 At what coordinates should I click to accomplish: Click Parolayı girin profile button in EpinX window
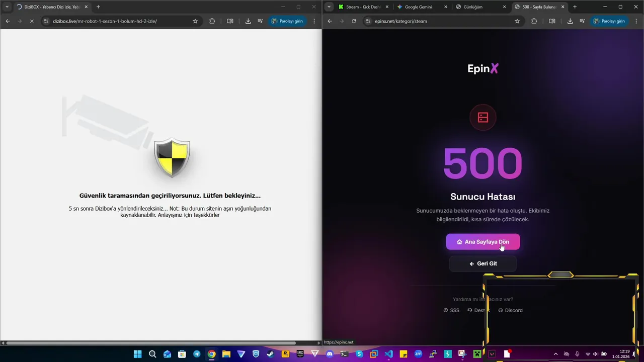point(609,21)
